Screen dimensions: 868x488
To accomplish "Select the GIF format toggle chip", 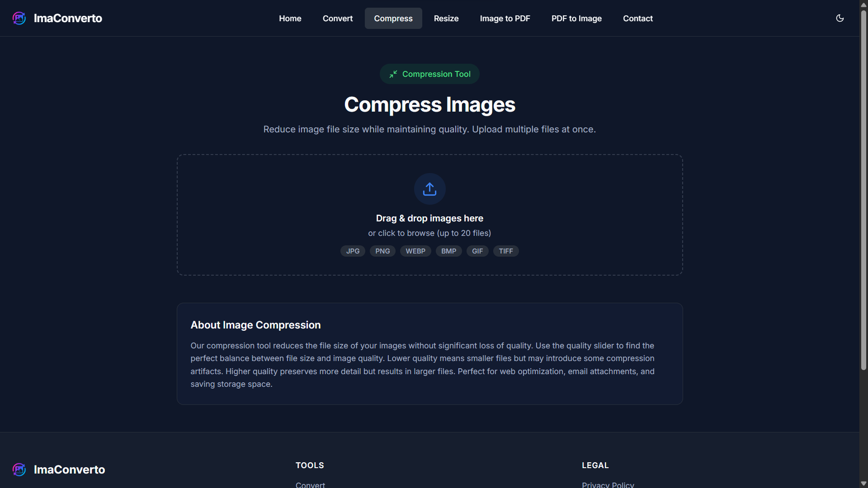I will pos(477,251).
